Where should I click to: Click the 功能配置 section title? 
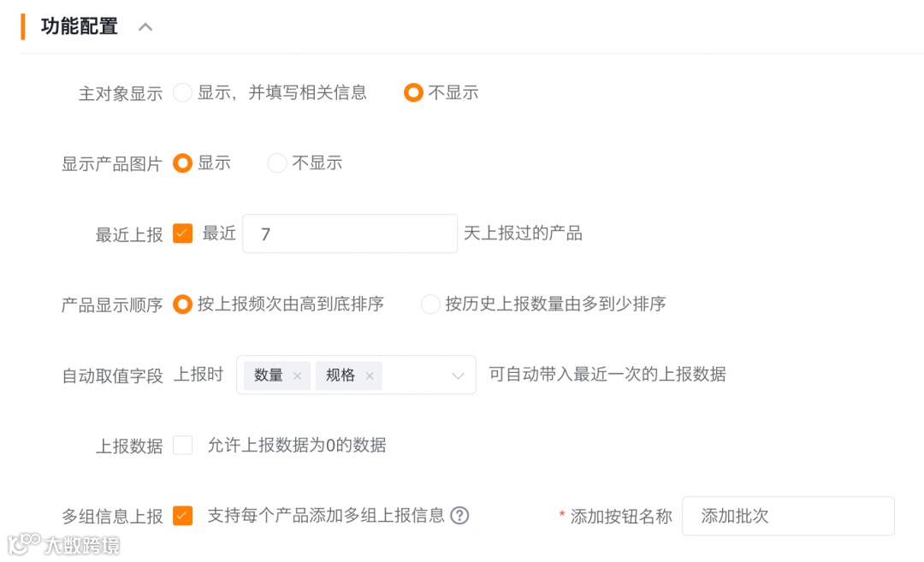pos(80,27)
